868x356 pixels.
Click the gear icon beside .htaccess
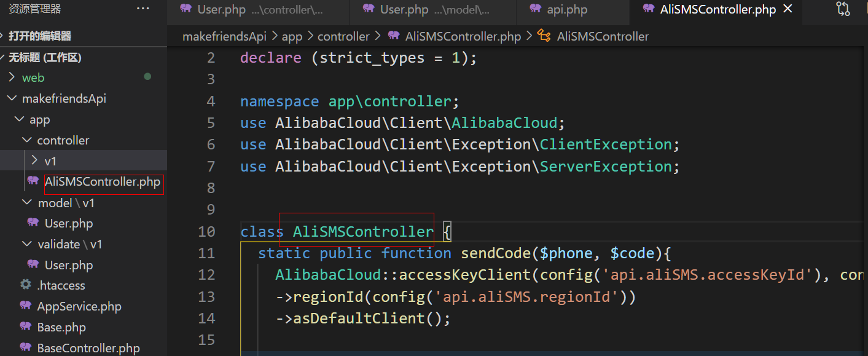click(x=26, y=285)
